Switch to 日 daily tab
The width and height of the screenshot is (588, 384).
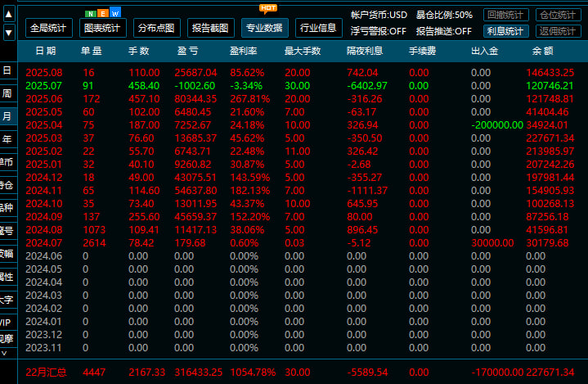tap(7, 70)
